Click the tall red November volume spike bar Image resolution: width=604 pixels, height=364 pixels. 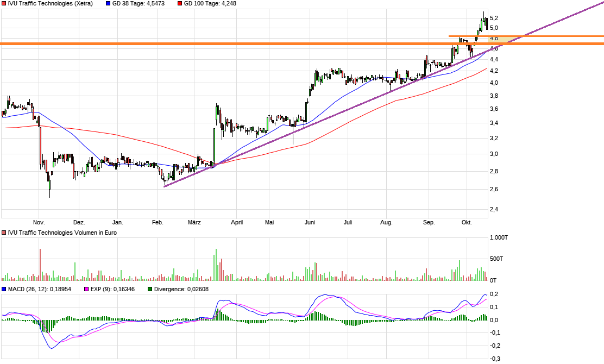click(40, 265)
